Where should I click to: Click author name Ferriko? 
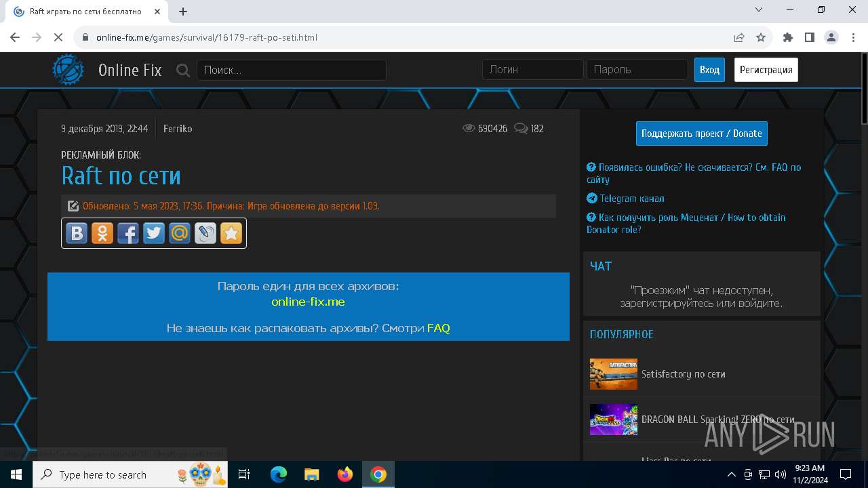point(178,128)
